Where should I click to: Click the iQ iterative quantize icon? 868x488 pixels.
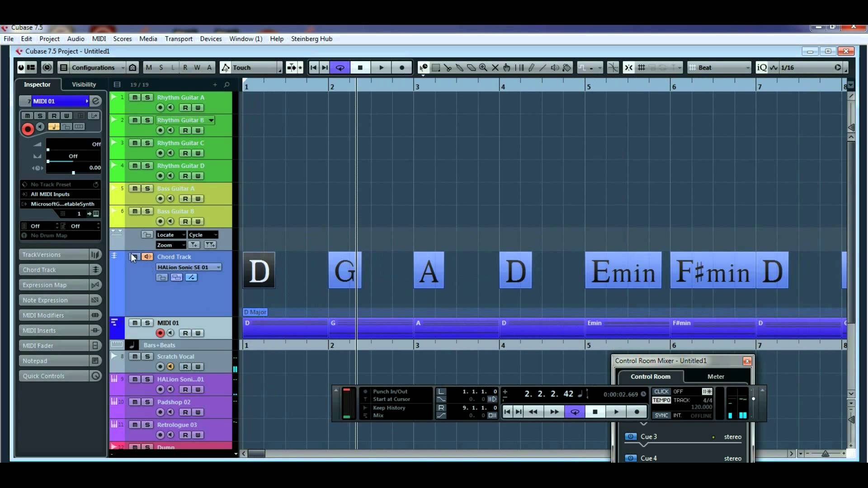(x=762, y=68)
